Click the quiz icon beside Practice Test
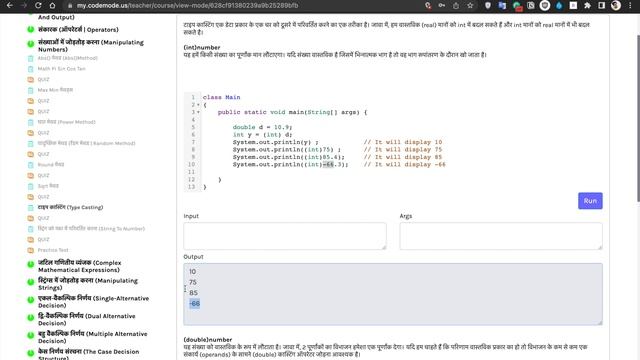Image resolution: width=640 pixels, height=360 pixels. (x=31, y=250)
